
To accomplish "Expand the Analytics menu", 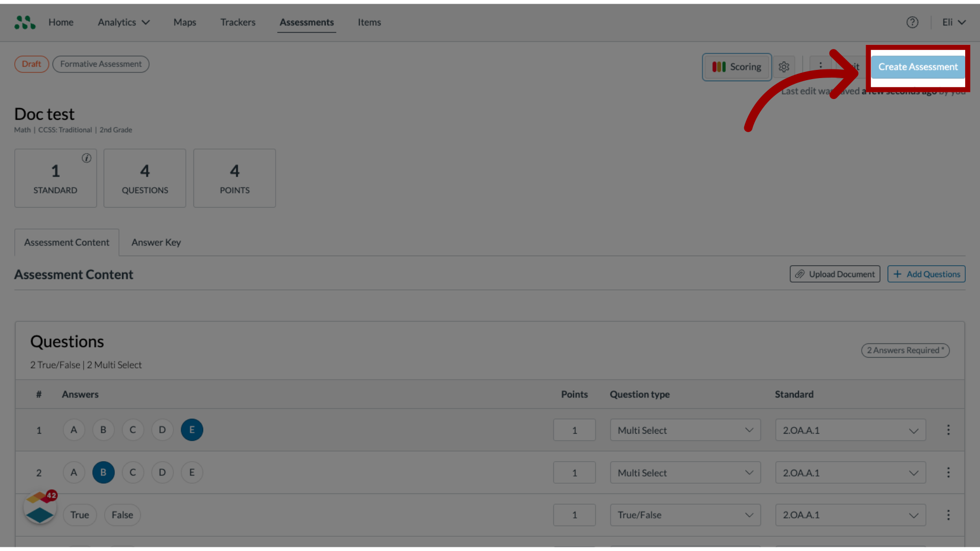I will 124,22.
